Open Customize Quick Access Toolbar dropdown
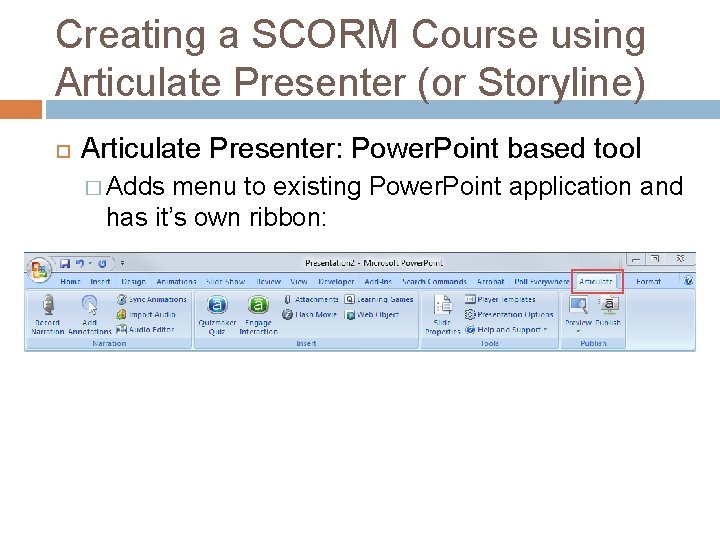 point(122,264)
